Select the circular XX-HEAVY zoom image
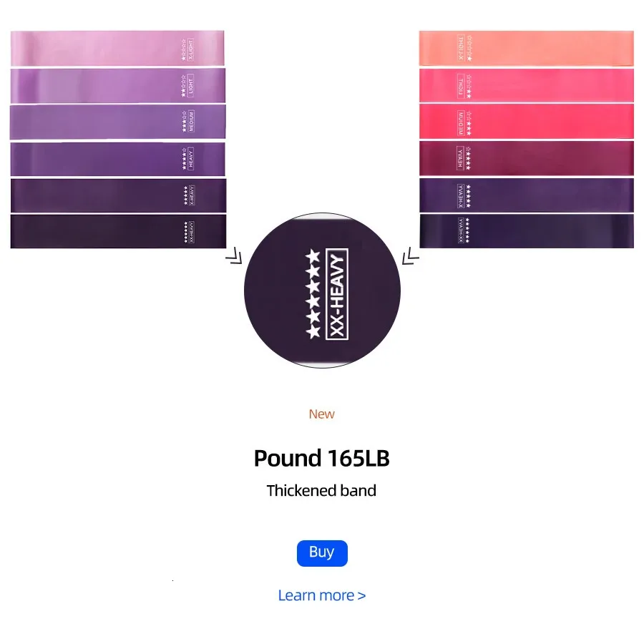Image resolution: width=644 pixels, height=644 pixels. pos(322,291)
